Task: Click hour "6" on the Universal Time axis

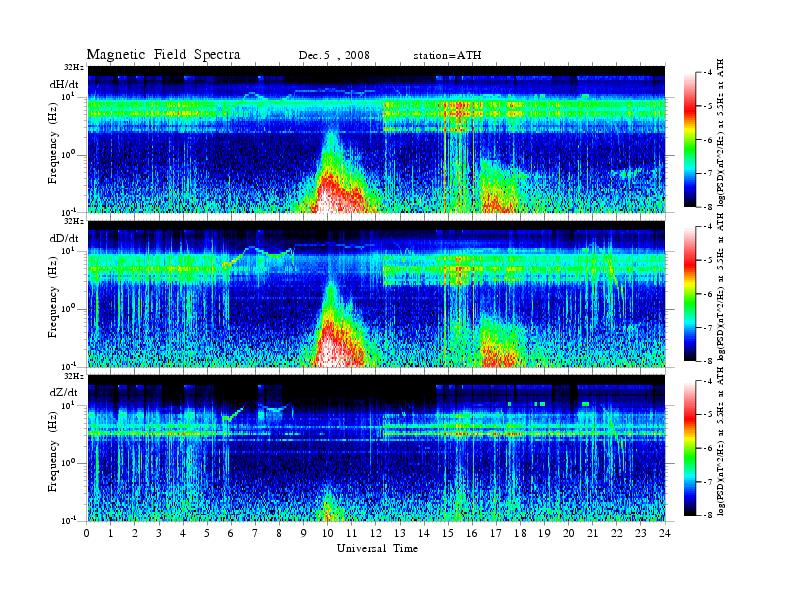Action: coord(231,533)
